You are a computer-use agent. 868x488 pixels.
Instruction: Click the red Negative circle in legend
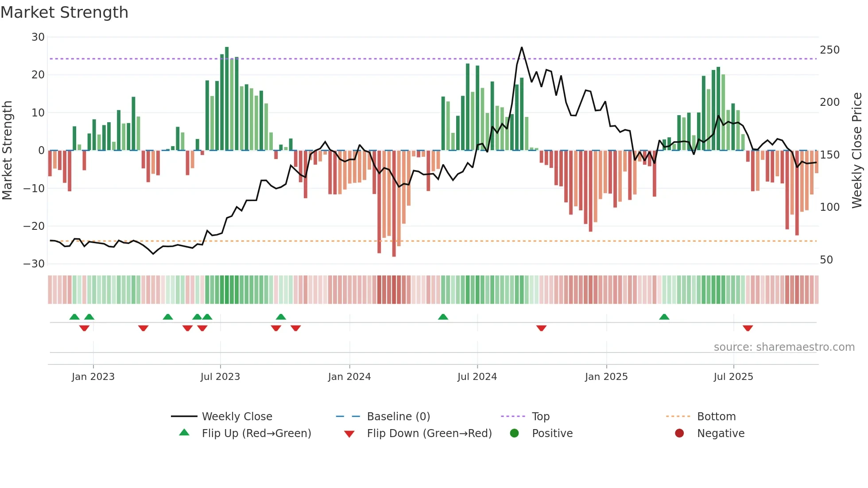(x=679, y=433)
